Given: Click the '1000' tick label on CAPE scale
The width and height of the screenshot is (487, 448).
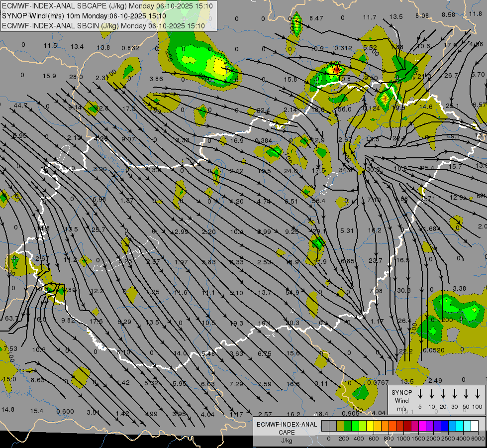Looking at the screenshot, I should (x=403, y=439).
